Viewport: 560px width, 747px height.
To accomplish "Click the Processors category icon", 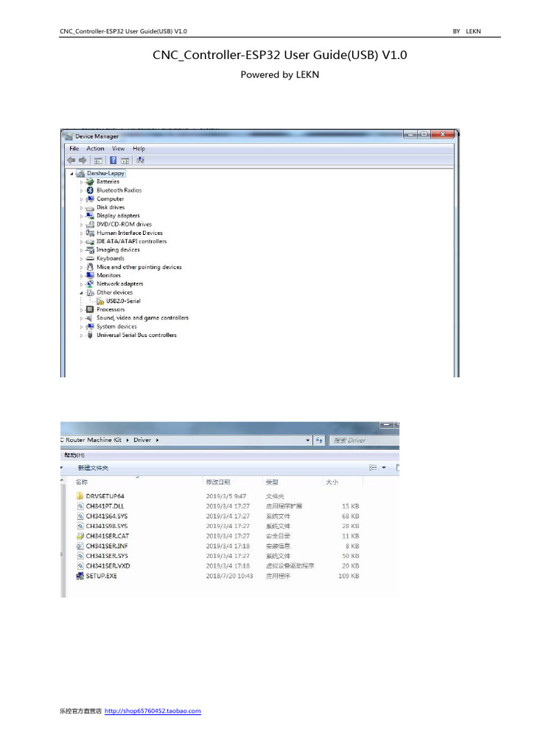I will [90, 309].
